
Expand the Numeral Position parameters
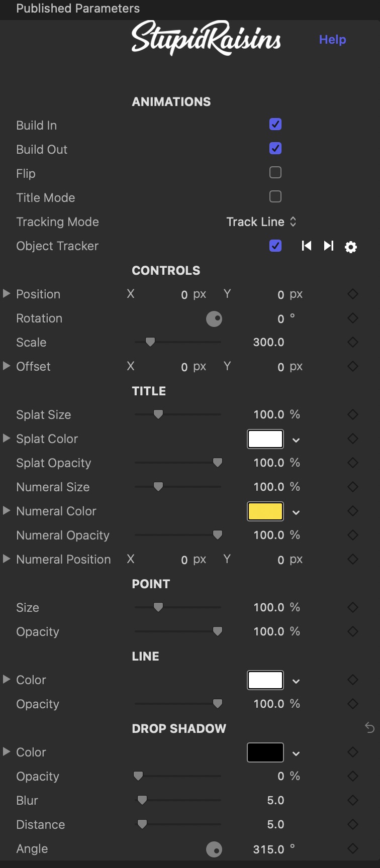click(7, 559)
